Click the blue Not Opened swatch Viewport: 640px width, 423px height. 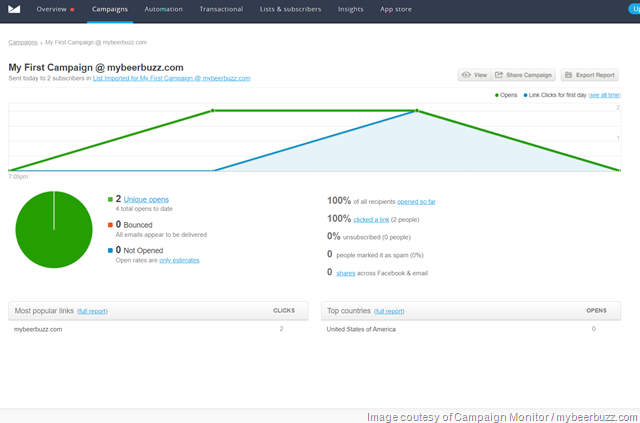110,250
